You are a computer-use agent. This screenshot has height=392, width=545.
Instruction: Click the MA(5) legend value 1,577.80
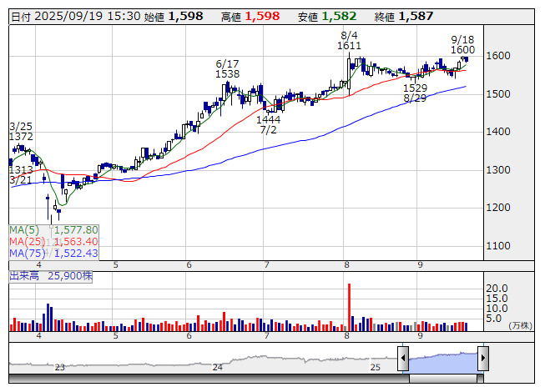(76, 230)
